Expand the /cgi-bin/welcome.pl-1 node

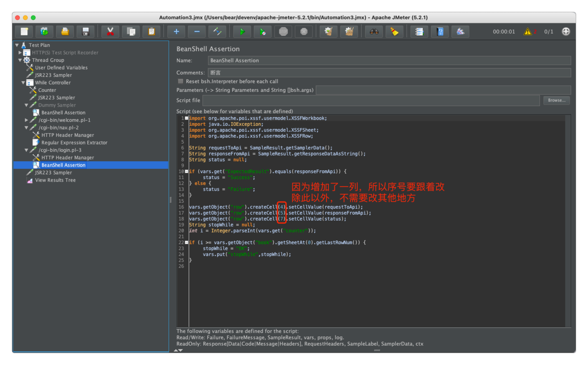click(x=26, y=120)
